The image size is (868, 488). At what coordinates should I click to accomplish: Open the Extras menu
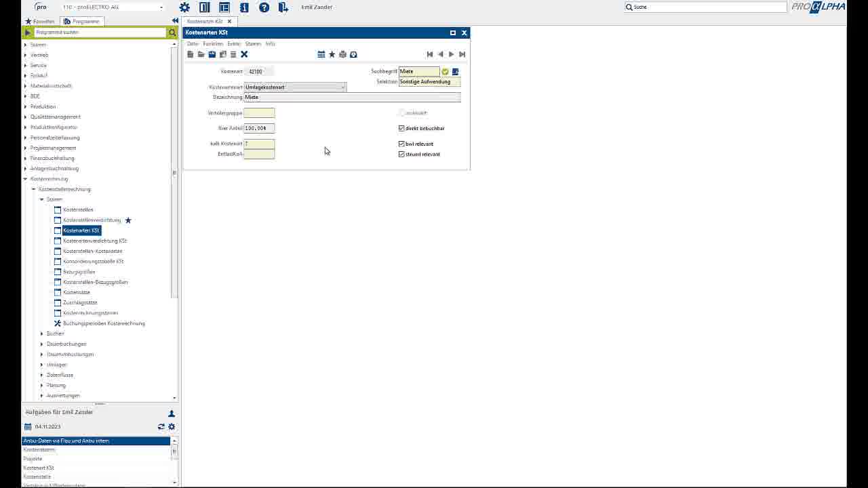click(234, 43)
